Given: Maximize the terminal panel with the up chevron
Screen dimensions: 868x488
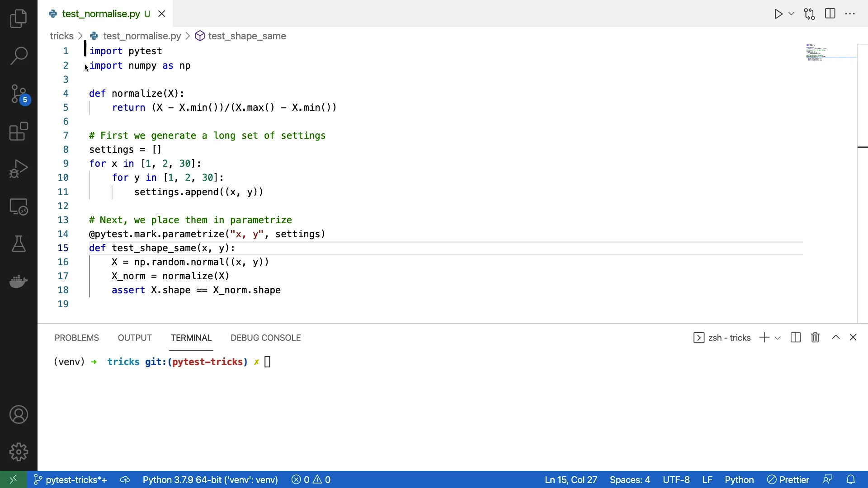Looking at the screenshot, I should 836,338.
